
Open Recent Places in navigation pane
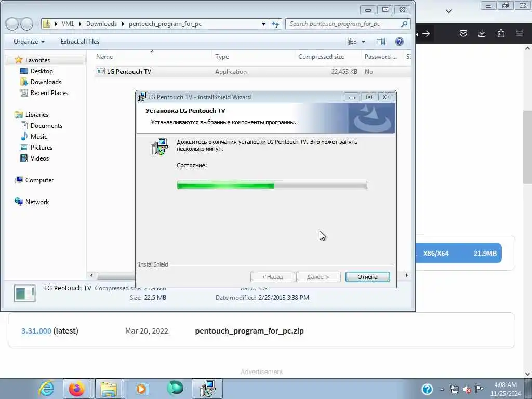coord(49,92)
